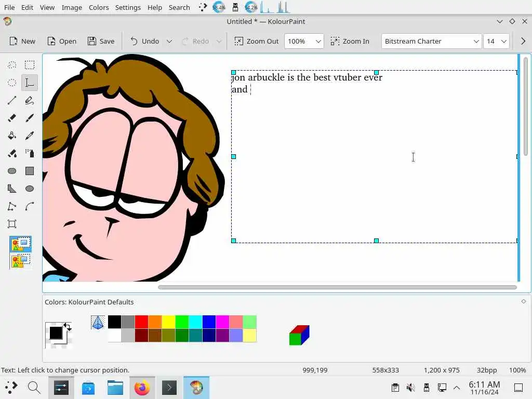Pick the navy blue palette swatch
532x399 pixels.
(209, 336)
